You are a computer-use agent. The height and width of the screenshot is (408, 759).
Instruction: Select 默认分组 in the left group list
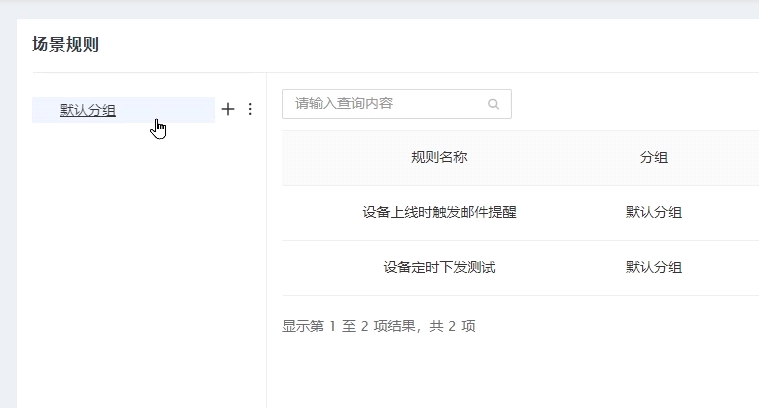(x=88, y=110)
